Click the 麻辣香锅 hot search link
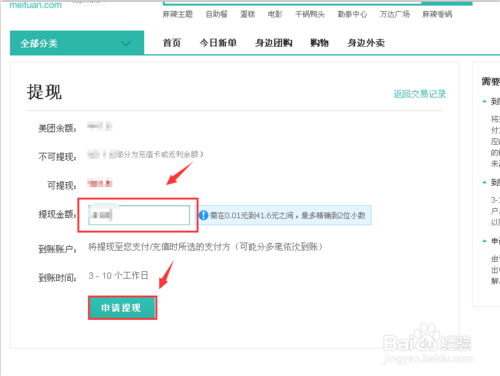The width and height of the screenshot is (500, 376). click(x=437, y=14)
